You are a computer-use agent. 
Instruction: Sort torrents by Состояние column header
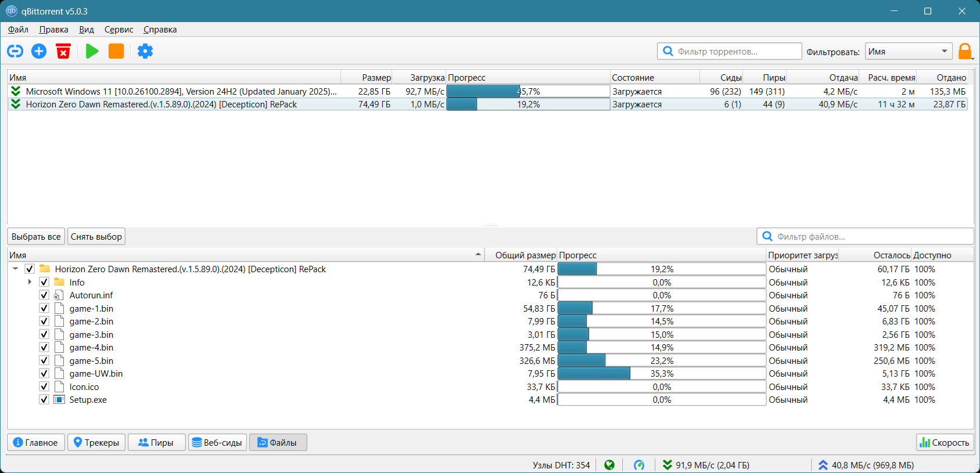(655, 77)
